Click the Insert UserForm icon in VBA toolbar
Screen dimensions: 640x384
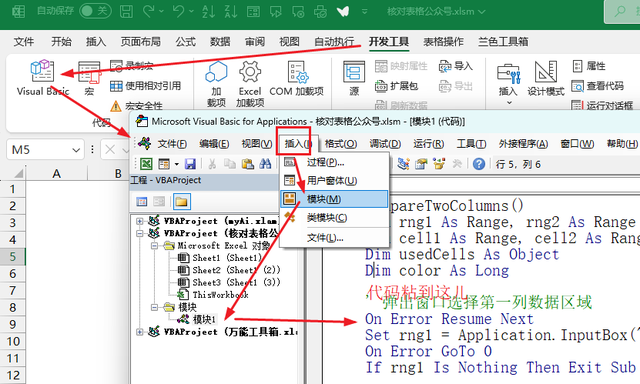(x=164, y=164)
